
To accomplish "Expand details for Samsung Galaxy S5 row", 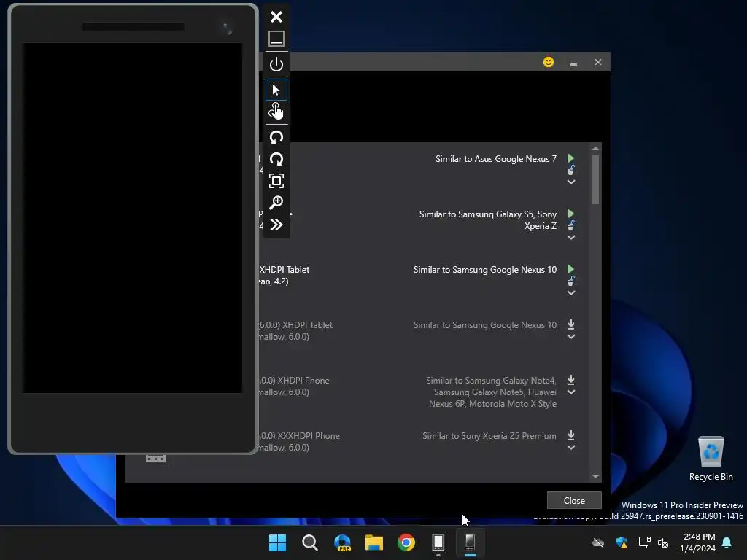I will click(571, 237).
